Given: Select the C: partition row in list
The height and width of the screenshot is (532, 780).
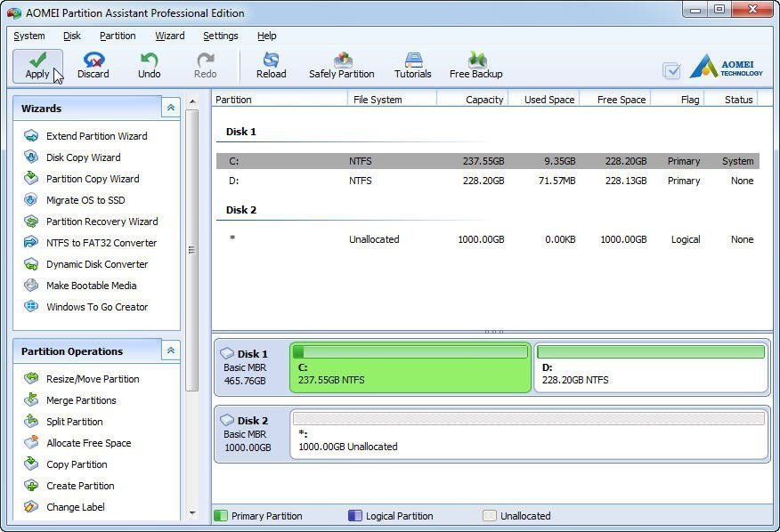Looking at the screenshot, I should click(x=488, y=161).
